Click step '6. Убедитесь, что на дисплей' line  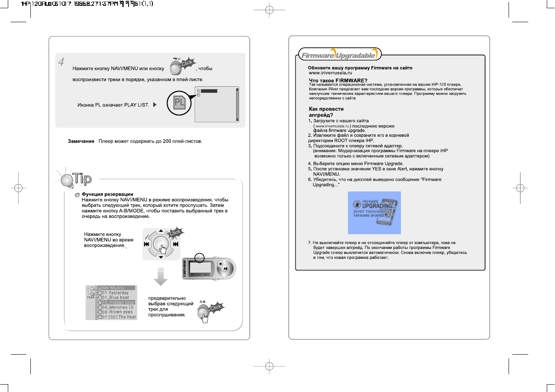pyautogui.click(x=375, y=180)
